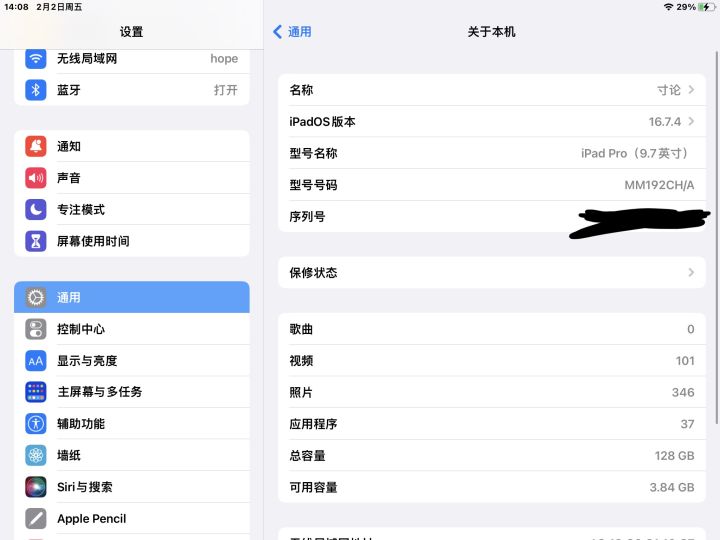Tap the switches icon for 控制中心
Image resolution: width=720 pixels, height=540 pixels.
click(35, 329)
